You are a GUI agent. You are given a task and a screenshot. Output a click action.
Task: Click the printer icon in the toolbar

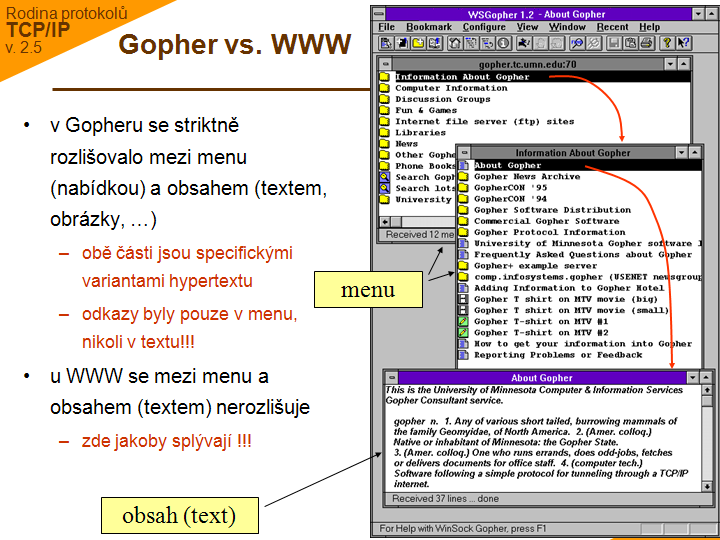coord(646,43)
